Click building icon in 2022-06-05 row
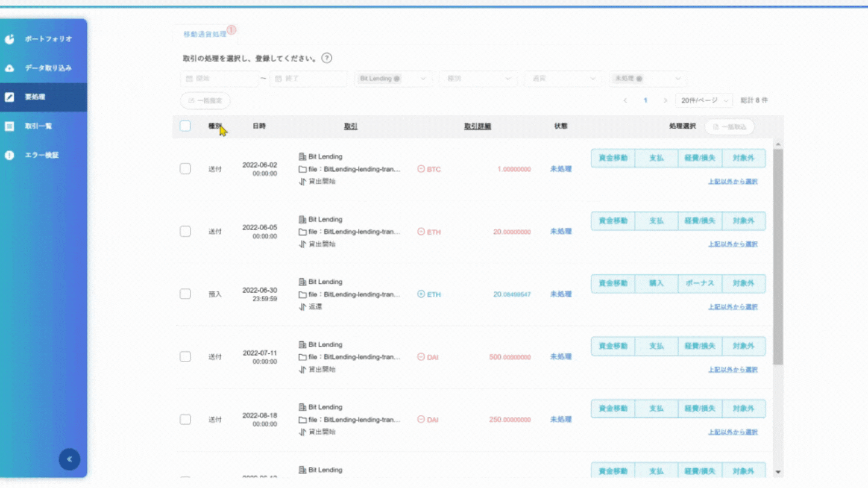Image resolution: width=868 pixels, height=488 pixels. click(x=303, y=219)
